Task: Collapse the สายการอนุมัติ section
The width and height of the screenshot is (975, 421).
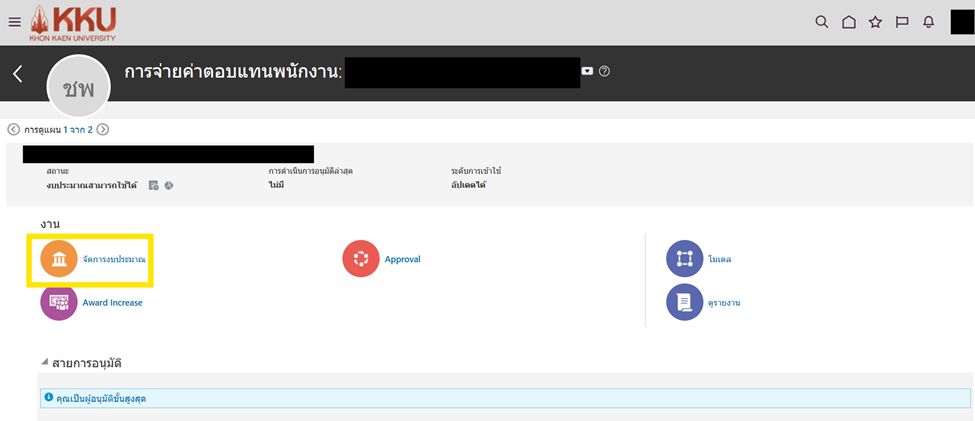Action: 44,362
